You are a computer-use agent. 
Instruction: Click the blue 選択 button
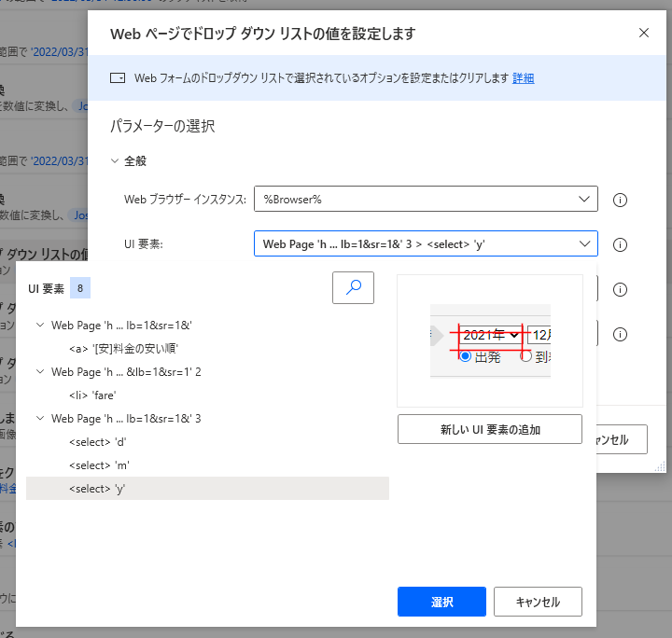[441, 602]
